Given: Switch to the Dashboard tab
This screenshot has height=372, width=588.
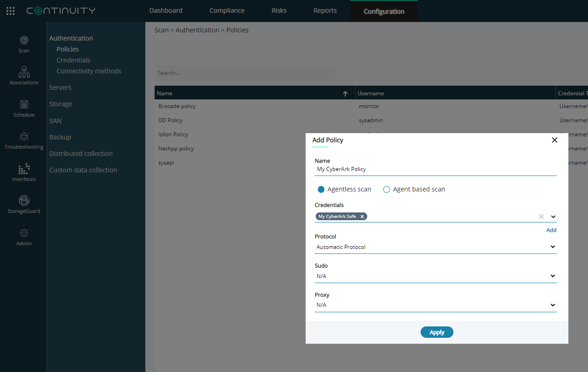Looking at the screenshot, I should point(166,10).
